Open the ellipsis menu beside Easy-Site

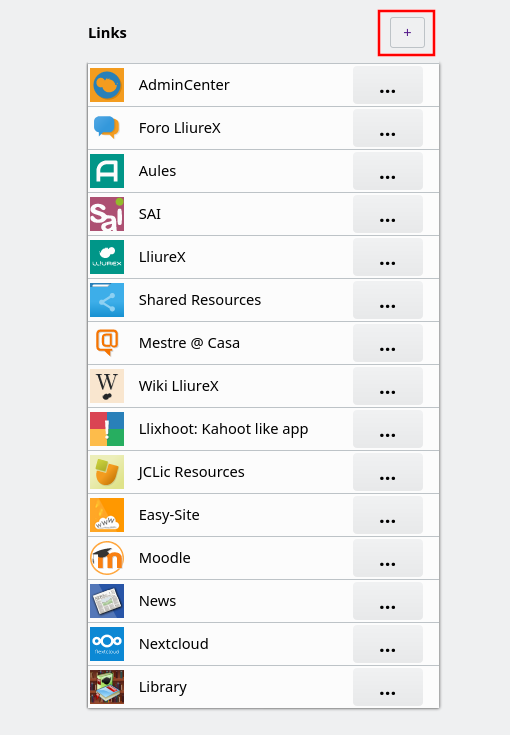[x=388, y=515]
